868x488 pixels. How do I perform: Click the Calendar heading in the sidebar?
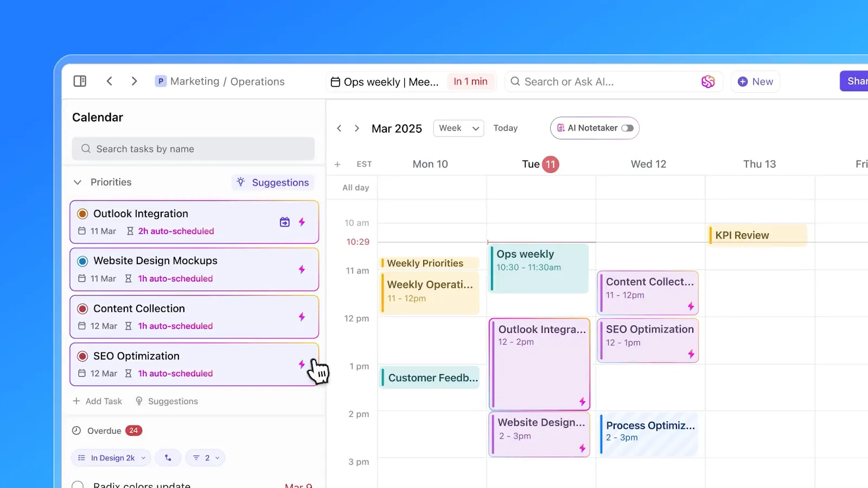(x=98, y=117)
